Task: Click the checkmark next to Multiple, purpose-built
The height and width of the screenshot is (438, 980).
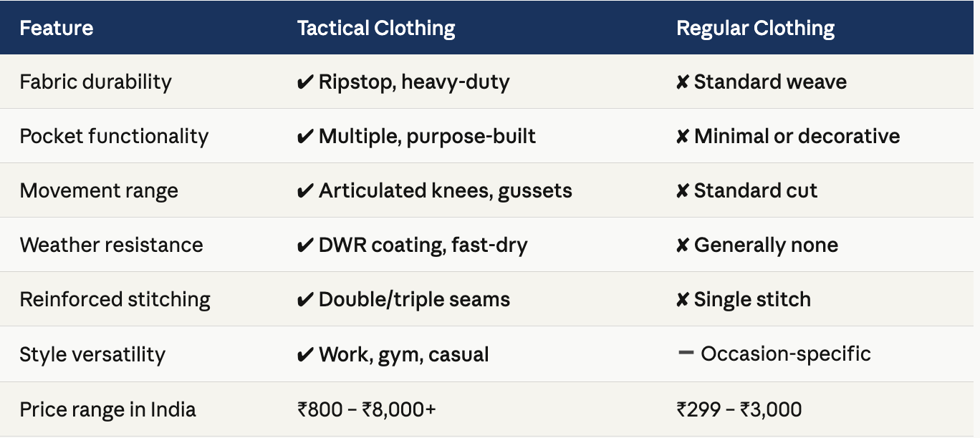Action: (304, 137)
